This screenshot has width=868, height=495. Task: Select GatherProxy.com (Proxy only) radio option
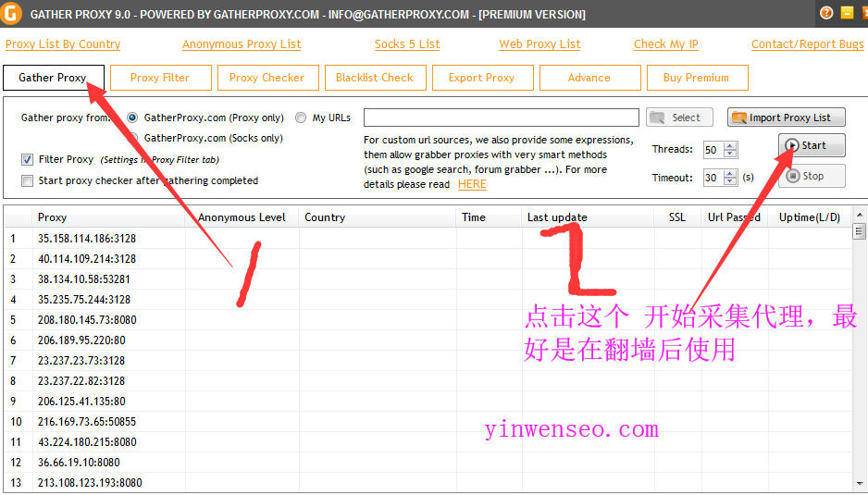(132, 118)
